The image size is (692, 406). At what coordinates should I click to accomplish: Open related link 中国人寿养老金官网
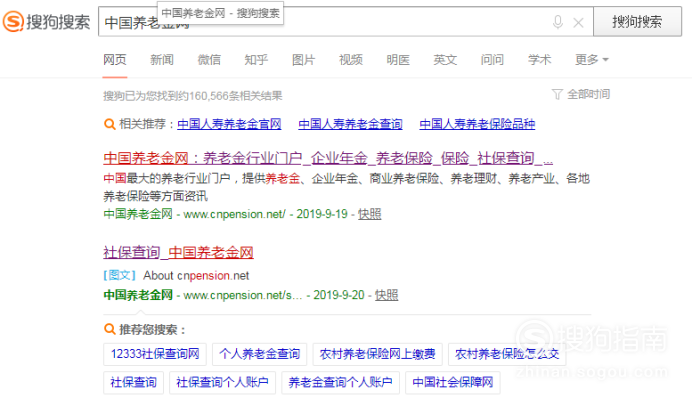click(229, 124)
